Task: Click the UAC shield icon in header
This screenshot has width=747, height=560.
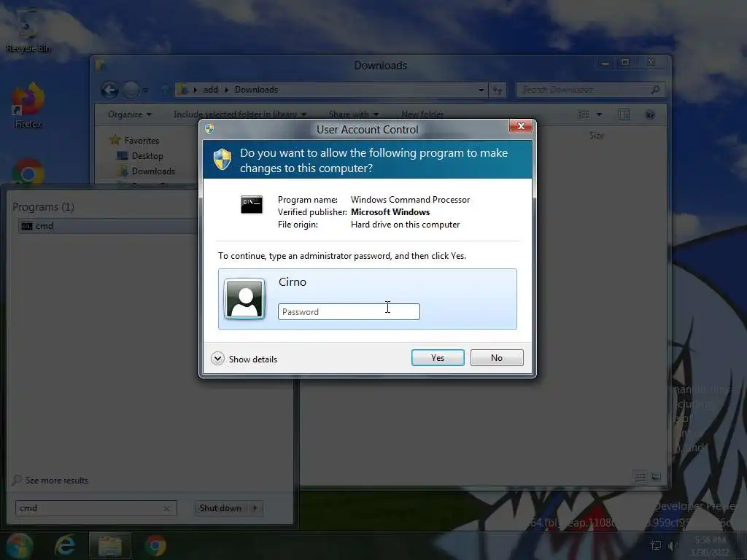Action: click(x=222, y=159)
